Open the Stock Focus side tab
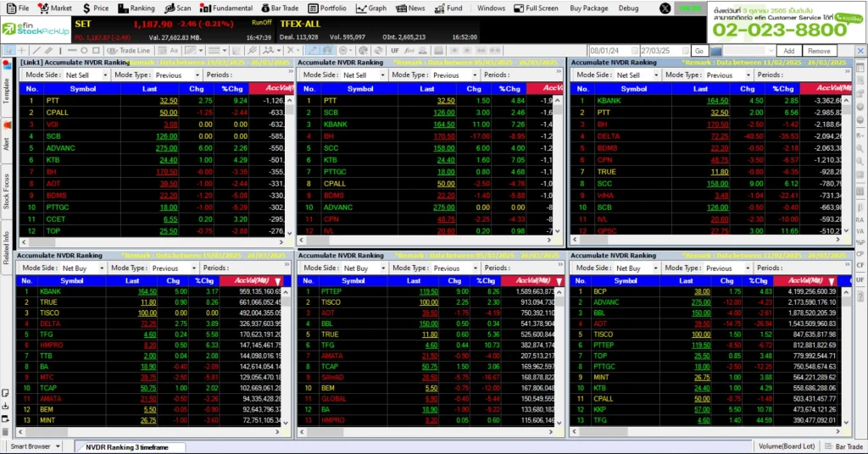Viewport: 868px width, 454px height. click(7, 192)
